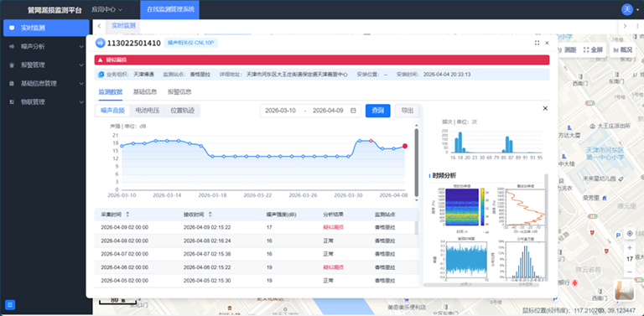644x316 pixels.
Task: Switch to the 在线监测管理系统 top tab
Action: (x=169, y=9)
